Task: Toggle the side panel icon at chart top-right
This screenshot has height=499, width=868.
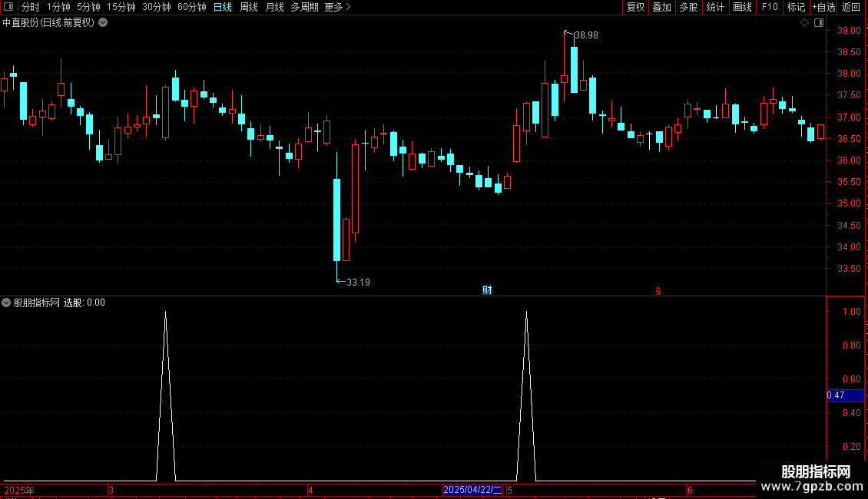Action: click(x=819, y=23)
